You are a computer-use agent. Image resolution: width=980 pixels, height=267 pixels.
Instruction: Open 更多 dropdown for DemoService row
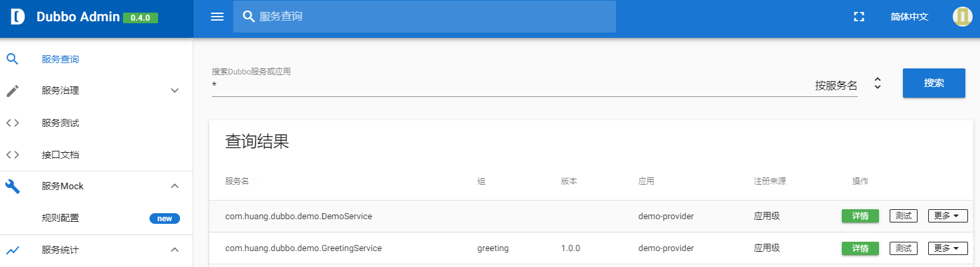pyautogui.click(x=947, y=216)
